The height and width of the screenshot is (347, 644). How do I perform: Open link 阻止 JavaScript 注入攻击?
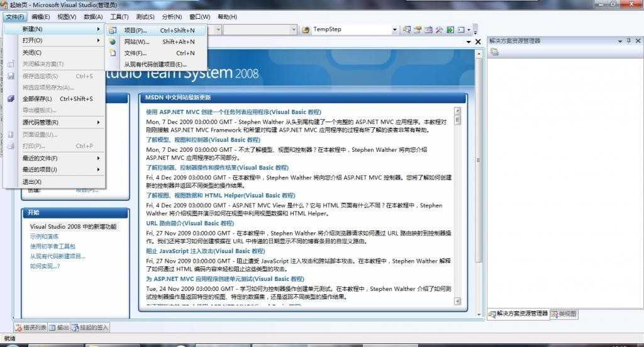point(206,251)
